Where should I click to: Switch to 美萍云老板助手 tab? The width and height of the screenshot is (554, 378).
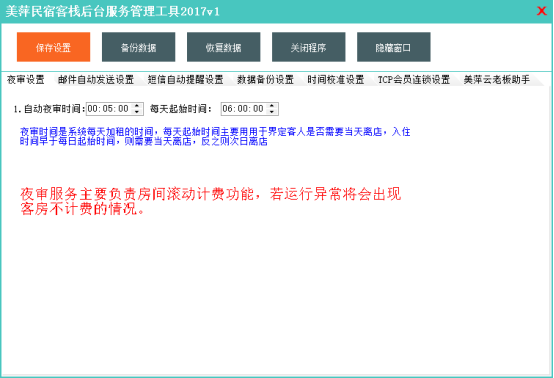497,79
